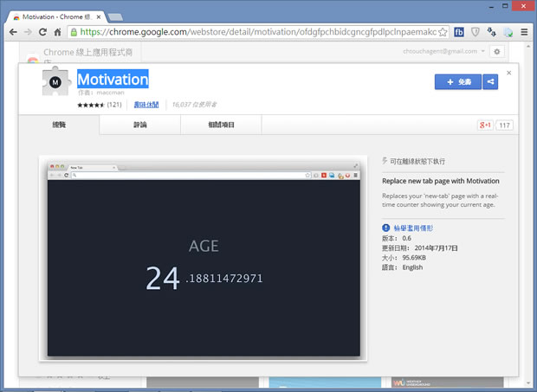
Task: Select the Motivation - Chrome browser tab
Action: point(57,16)
